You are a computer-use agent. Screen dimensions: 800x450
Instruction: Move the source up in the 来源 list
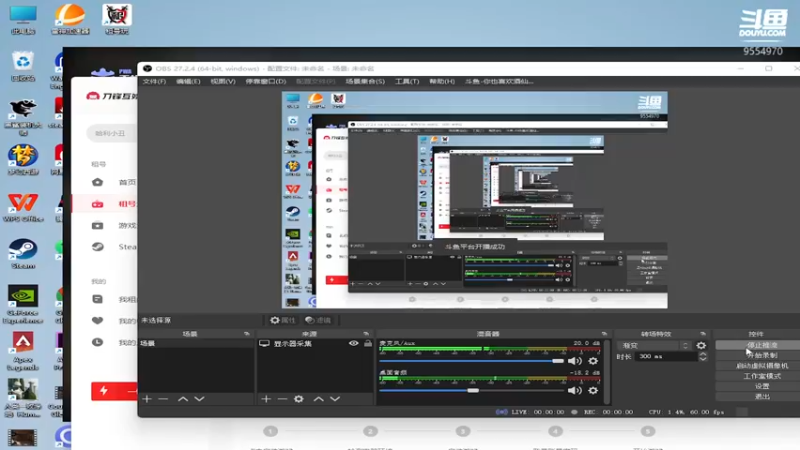[318, 399]
